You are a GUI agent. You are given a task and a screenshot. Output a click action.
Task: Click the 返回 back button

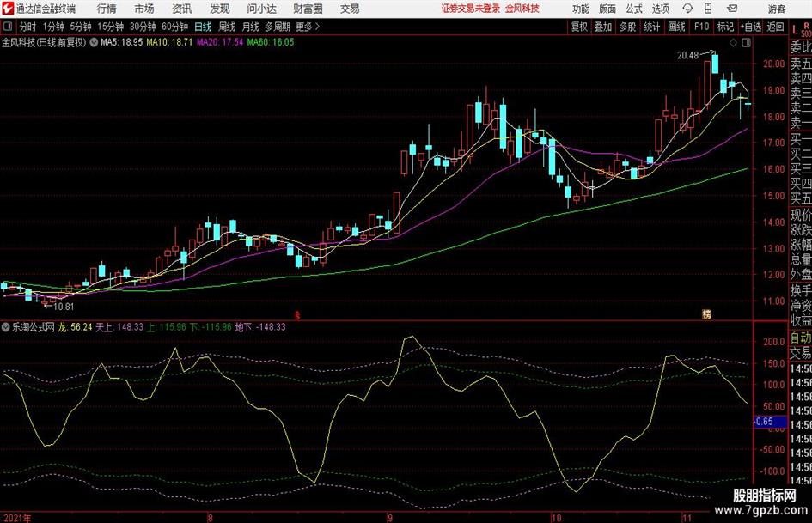(775, 27)
